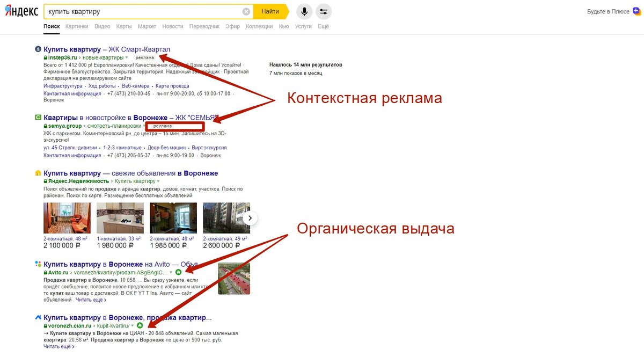Open the Кью tab
This screenshot has height=357, width=644.
click(284, 26)
